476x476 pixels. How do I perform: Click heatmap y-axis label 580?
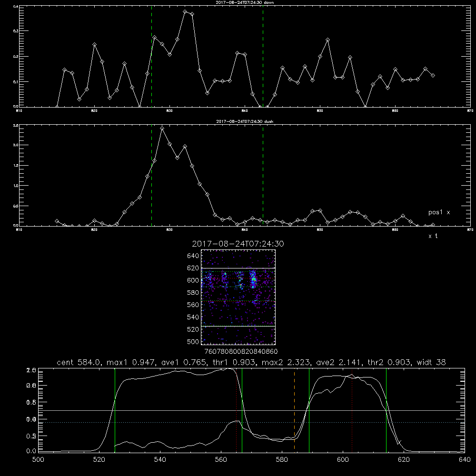point(193,293)
